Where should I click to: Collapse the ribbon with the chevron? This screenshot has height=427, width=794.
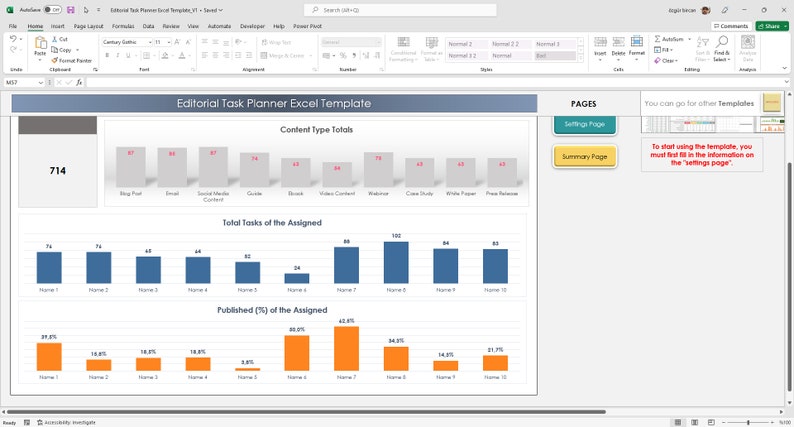click(785, 68)
